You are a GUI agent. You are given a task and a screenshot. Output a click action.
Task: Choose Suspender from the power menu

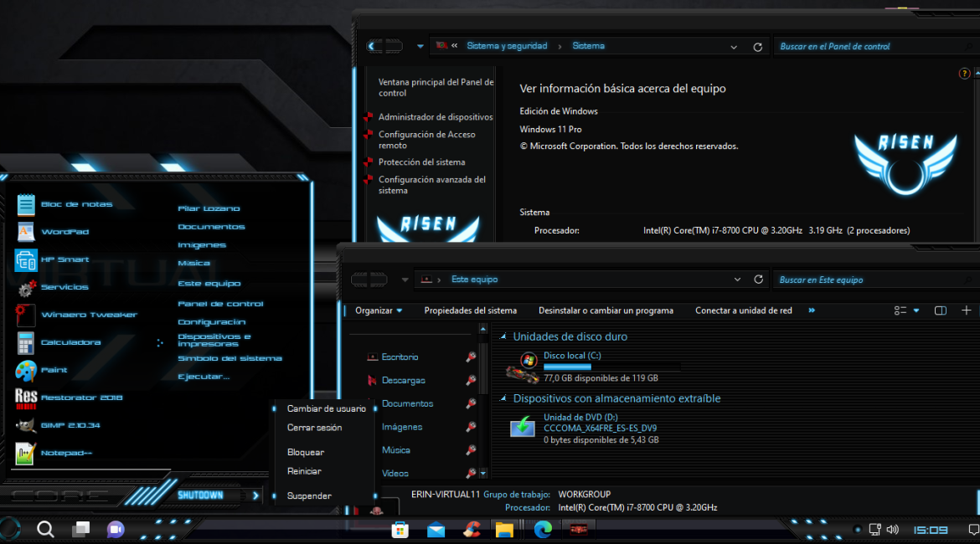click(x=309, y=495)
